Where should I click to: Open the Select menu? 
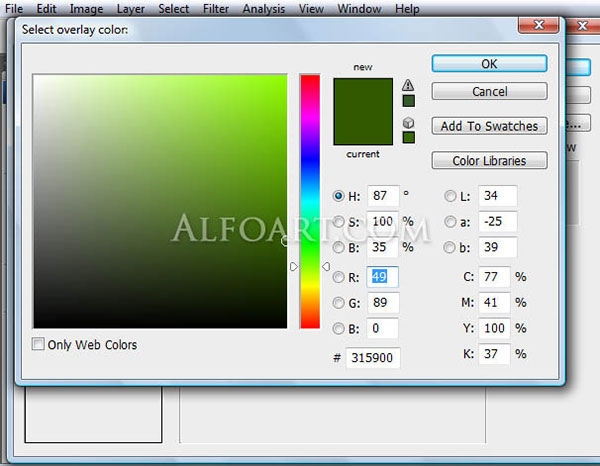point(173,8)
